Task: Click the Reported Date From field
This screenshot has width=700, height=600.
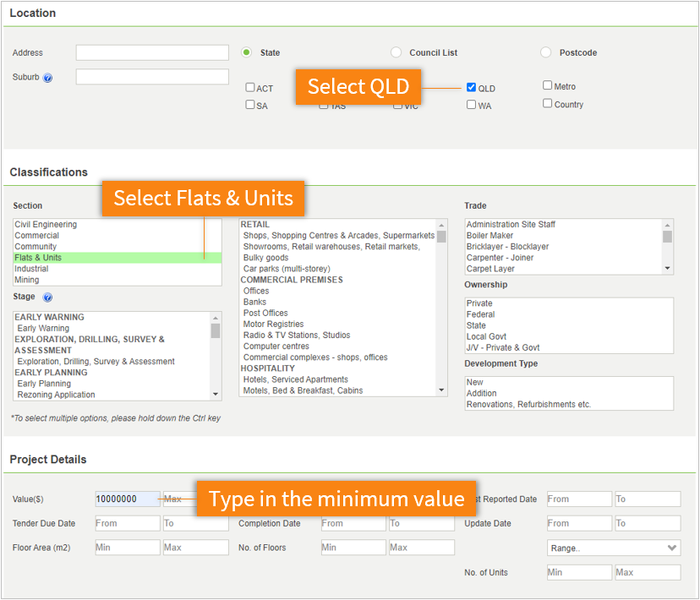Action: point(579,499)
